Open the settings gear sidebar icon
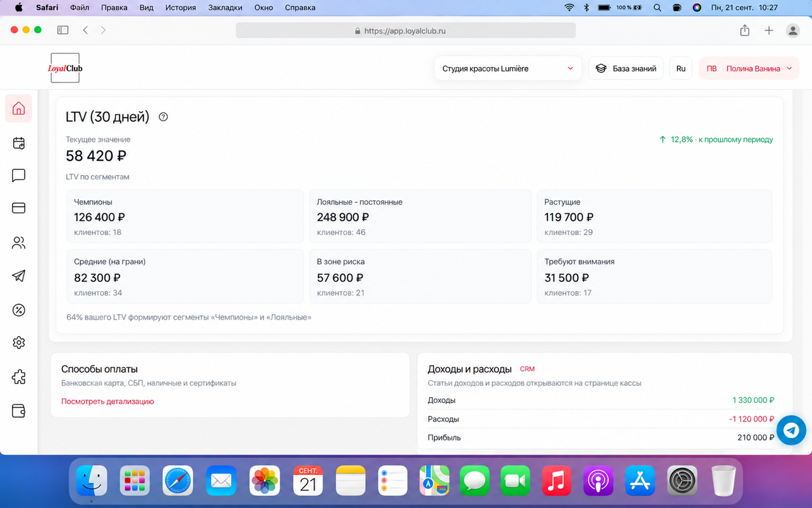This screenshot has width=812, height=508. pyautogui.click(x=19, y=342)
